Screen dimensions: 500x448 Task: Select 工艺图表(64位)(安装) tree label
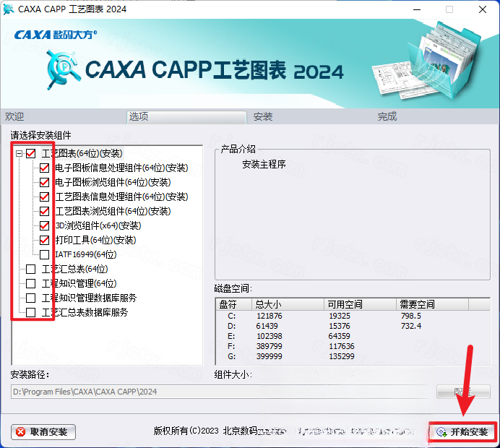82,153
